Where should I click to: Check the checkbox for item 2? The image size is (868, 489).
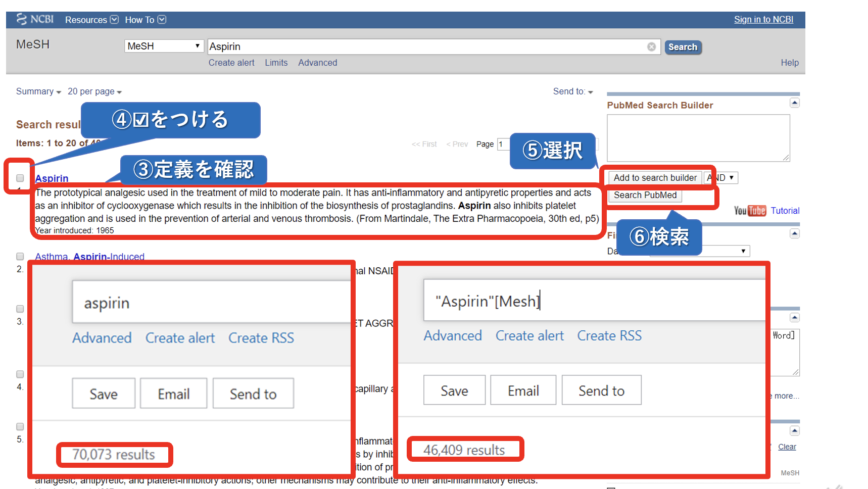(20, 256)
